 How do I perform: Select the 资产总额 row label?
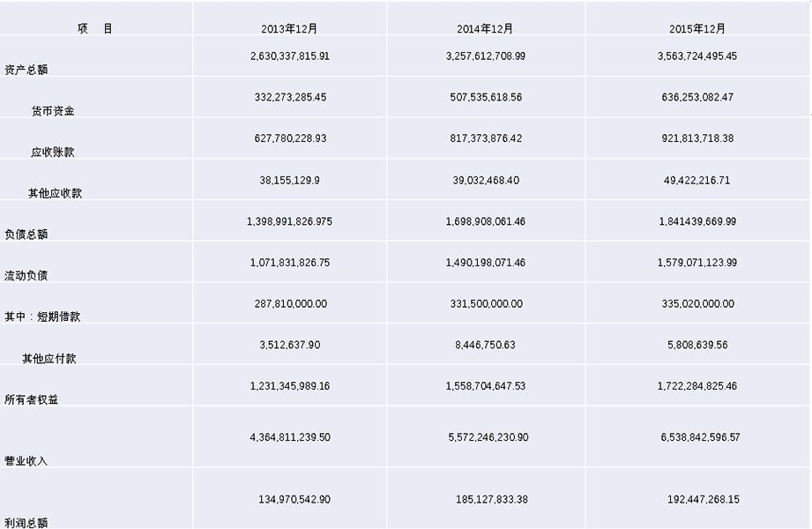point(26,70)
